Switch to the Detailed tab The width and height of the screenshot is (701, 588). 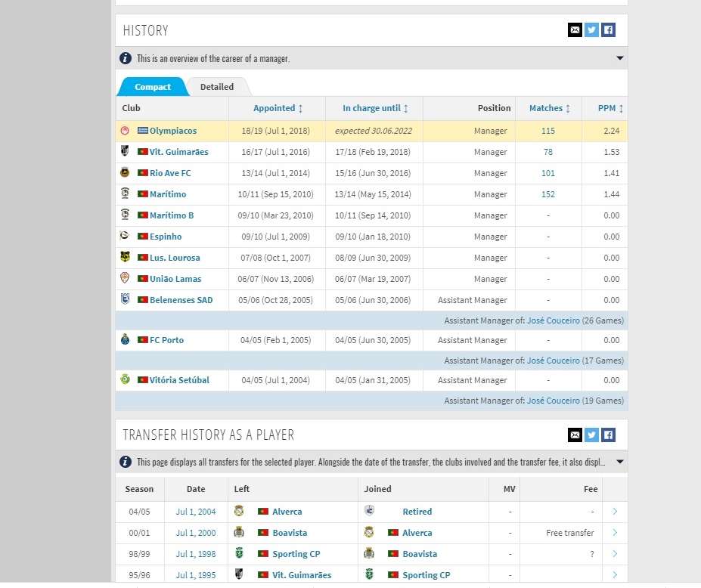pos(217,87)
